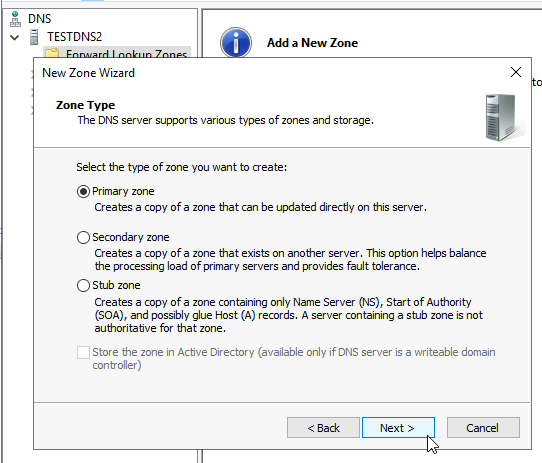Click the TESTDNS2 server icon
Image resolution: width=542 pixels, height=463 pixels.
34,37
